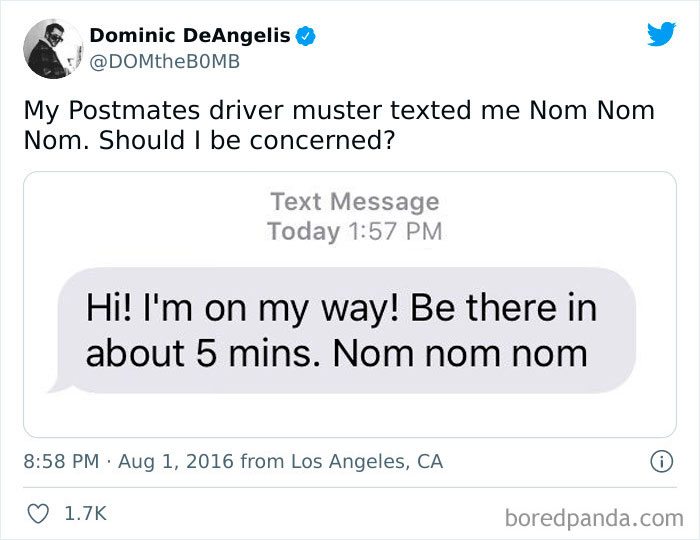Select the Los Angeles, CA location

point(367,462)
